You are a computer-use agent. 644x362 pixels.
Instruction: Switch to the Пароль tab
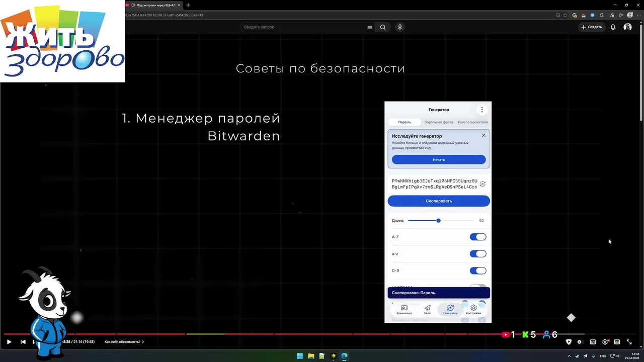[x=405, y=122]
